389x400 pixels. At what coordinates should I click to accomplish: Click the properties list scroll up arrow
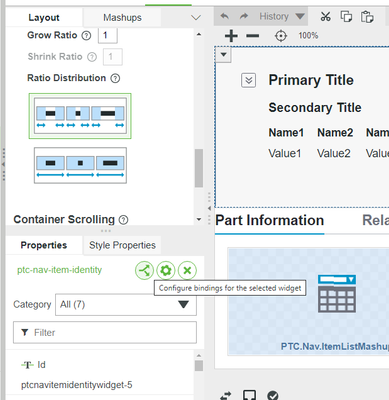point(199,355)
